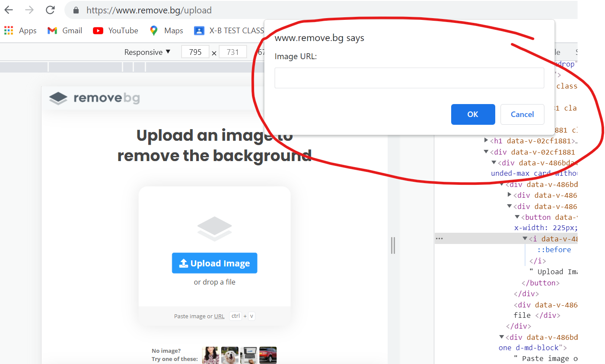Open the Responsive device dropdown
The image size is (605, 364).
point(147,52)
